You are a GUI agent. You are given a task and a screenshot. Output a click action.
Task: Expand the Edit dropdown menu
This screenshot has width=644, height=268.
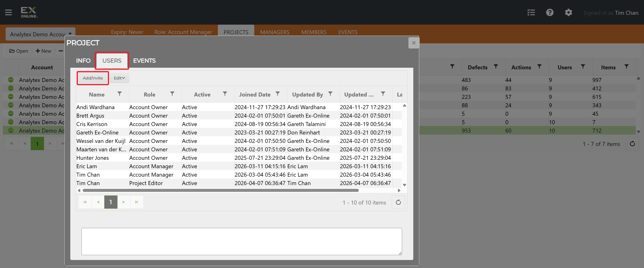[119, 78]
